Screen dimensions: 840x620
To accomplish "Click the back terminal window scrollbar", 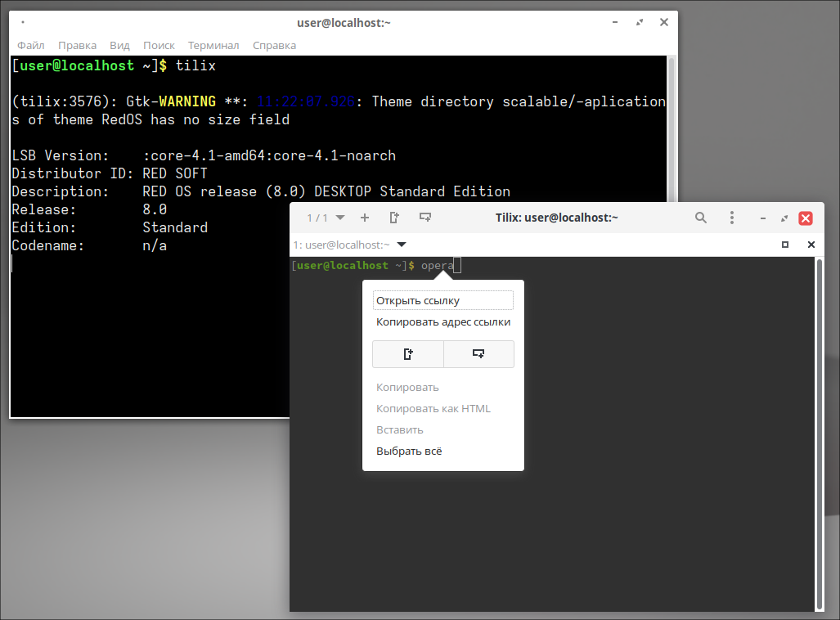I will [672, 128].
